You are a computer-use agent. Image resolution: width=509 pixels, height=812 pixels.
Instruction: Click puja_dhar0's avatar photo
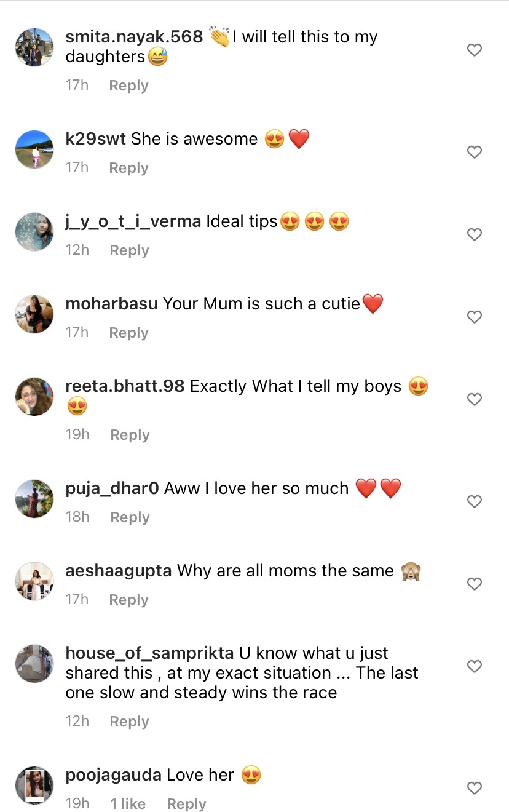[34, 499]
